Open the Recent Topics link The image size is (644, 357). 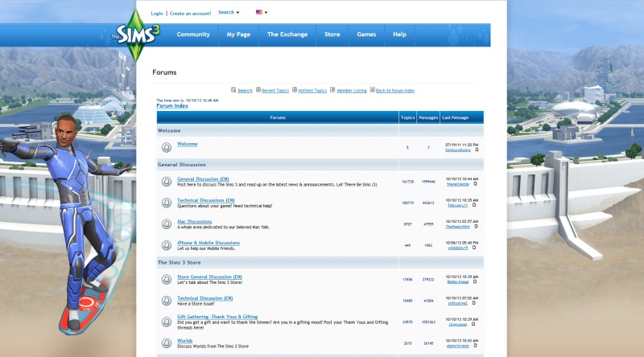pyautogui.click(x=275, y=91)
